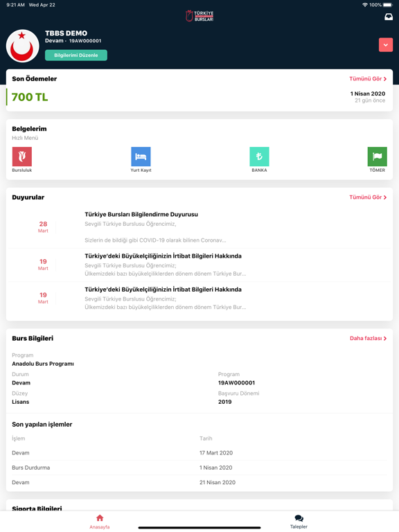This screenshot has height=532, width=399.
Task: View all announcements via Tümünü Gör in Duyurular
Action: click(x=368, y=197)
